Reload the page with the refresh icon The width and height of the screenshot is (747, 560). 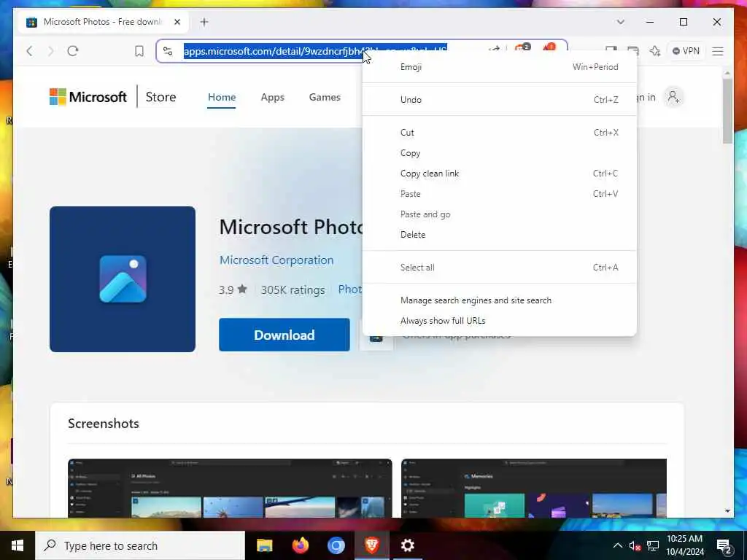point(73,51)
